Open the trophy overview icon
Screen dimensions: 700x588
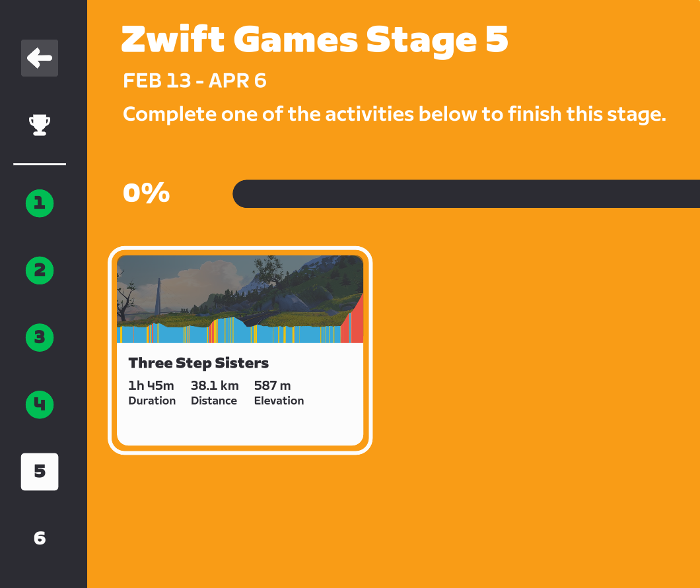(x=40, y=124)
